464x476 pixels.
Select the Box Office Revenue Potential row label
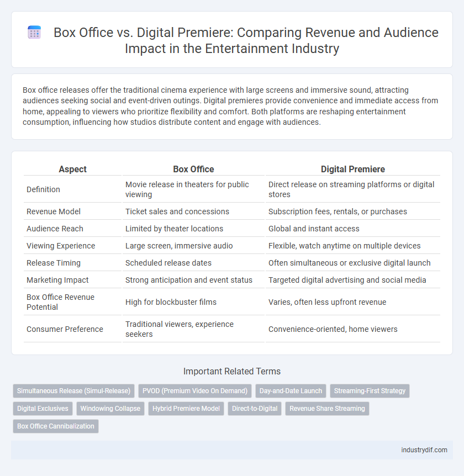click(x=60, y=302)
